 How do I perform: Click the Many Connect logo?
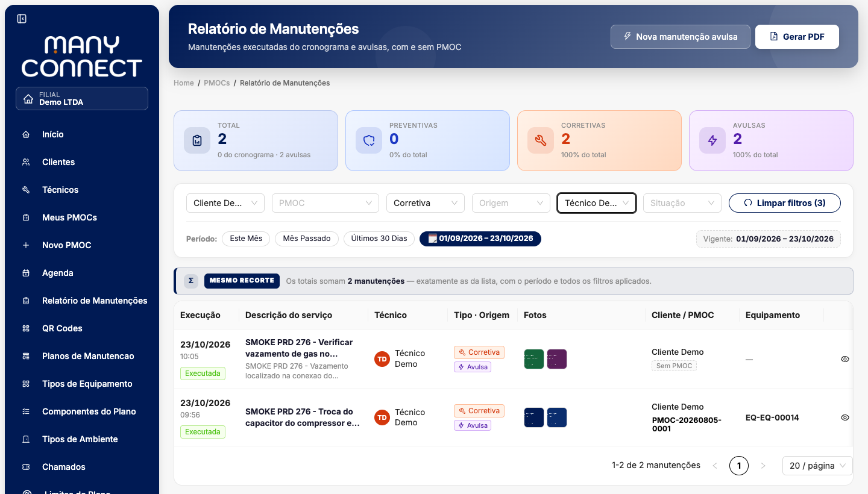(x=81, y=57)
